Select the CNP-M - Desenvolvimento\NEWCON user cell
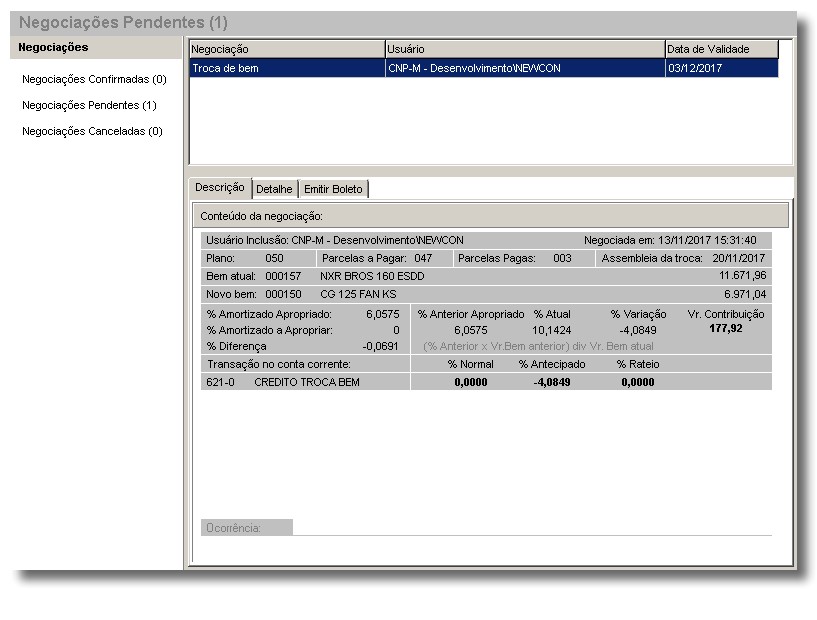 525,68
